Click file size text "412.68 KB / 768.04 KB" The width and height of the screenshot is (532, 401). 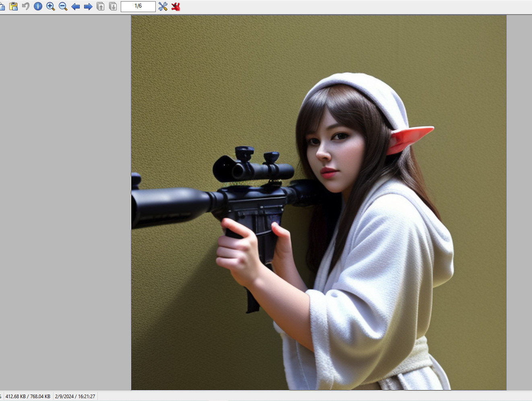tap(28, 397)
